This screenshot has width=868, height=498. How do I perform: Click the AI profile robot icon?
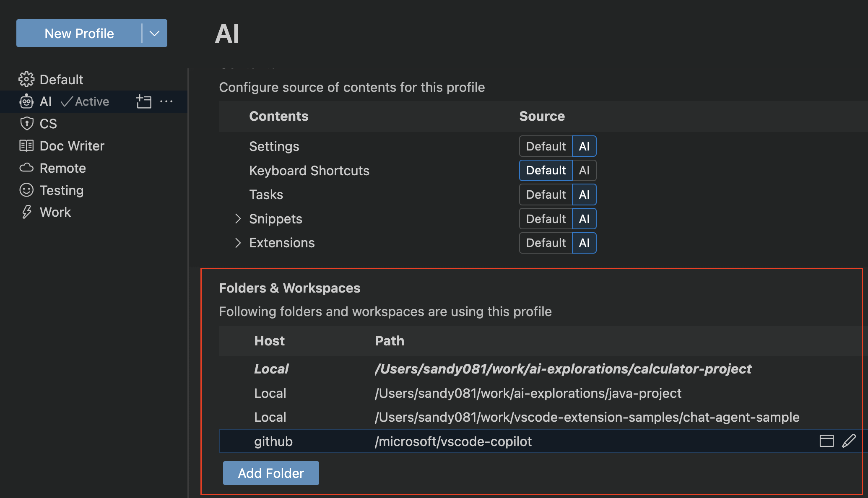26,101
